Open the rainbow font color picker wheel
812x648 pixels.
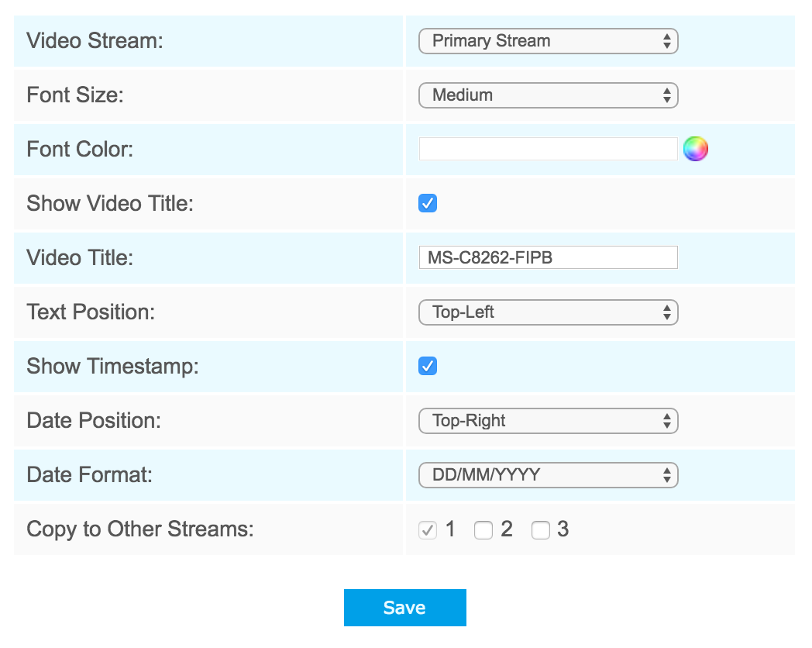696,149
